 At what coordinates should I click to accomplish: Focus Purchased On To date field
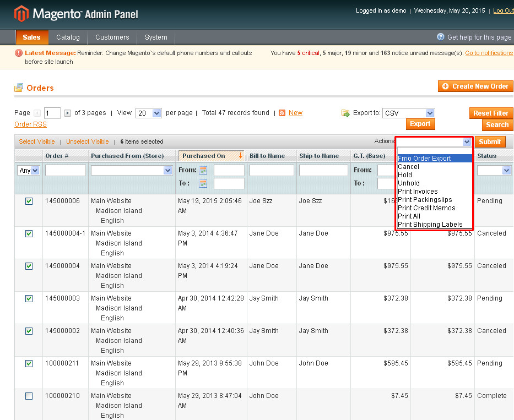point(229,183)
